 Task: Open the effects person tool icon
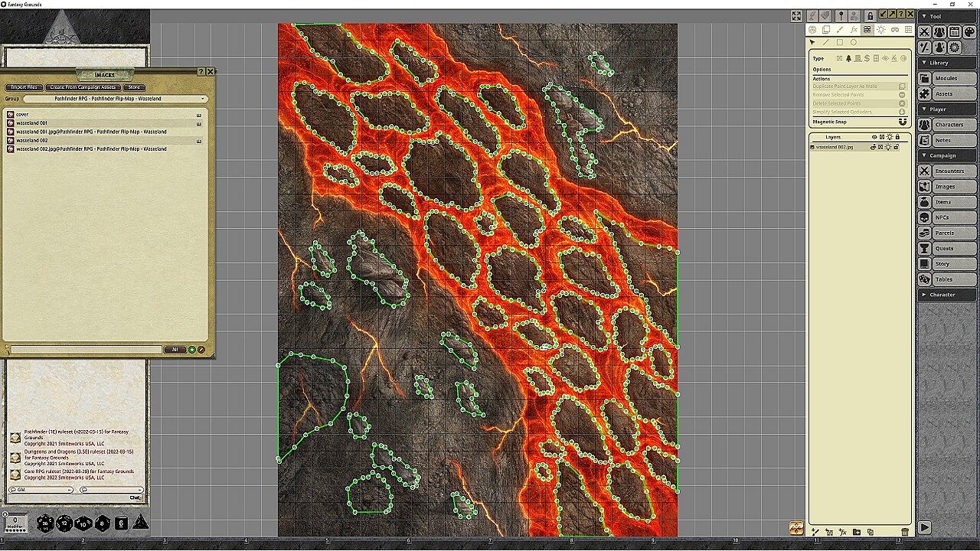(x=939, y=47)
